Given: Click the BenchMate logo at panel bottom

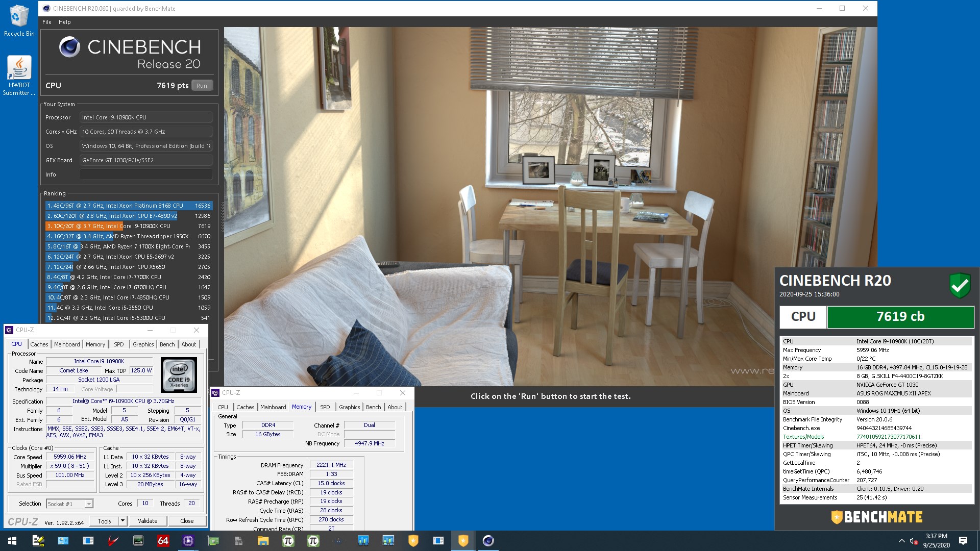Looking at the screenshot, I should (877, 517).
